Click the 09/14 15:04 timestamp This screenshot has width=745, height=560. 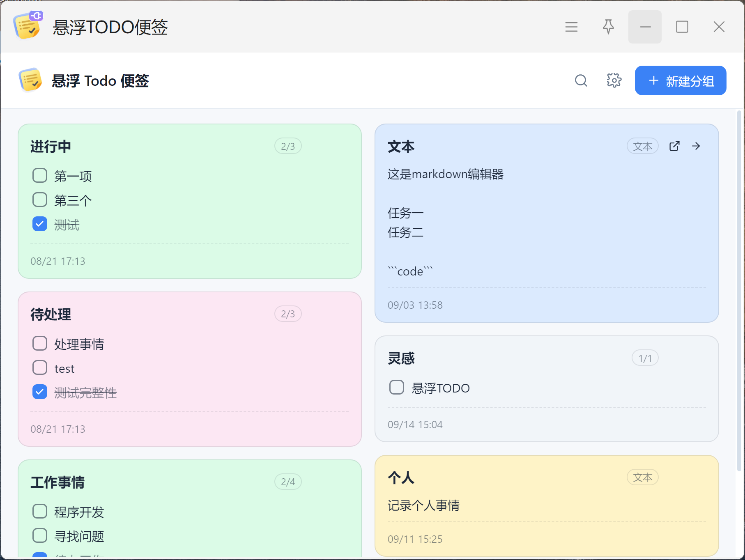tap(415, 425)
